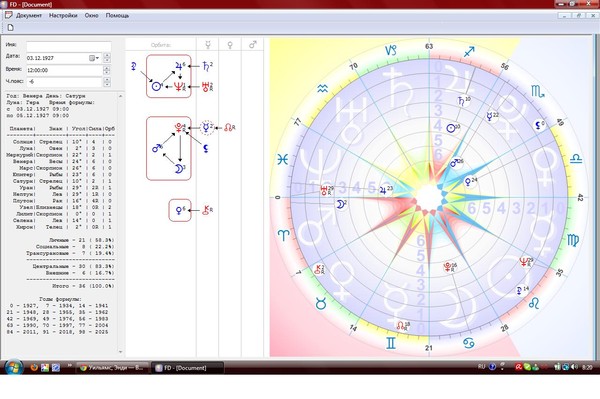Click the Sagittarius sign on the zodiac wheel
The width and height of the screenshot is (600, 399).
coord(469,52)
